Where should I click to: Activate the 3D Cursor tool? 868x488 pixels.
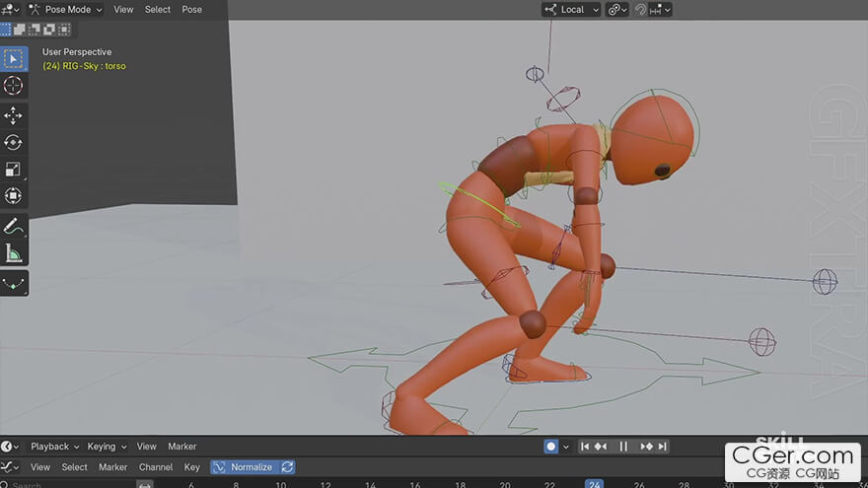click(14, 86)
